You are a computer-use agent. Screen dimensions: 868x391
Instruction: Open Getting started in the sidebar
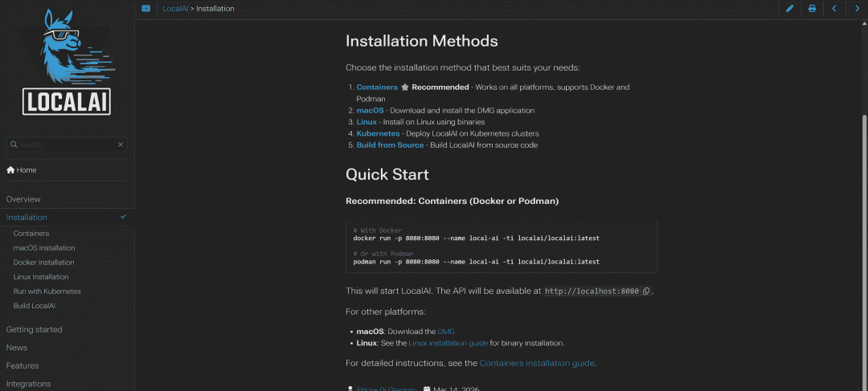[34, 330]
